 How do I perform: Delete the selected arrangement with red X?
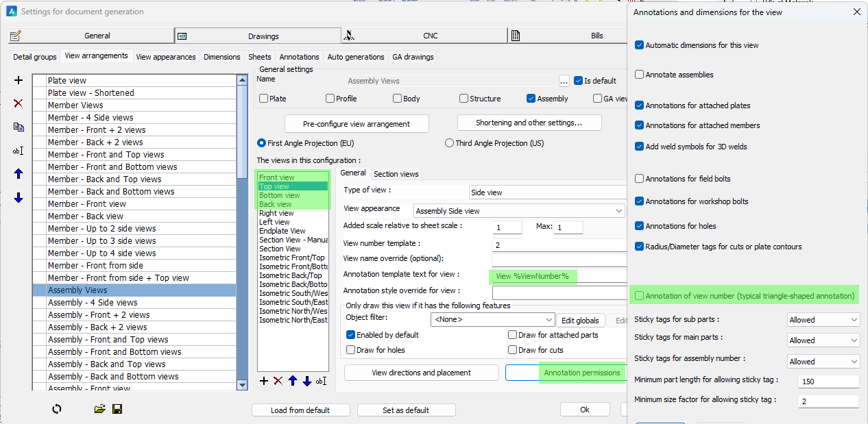click(x=19, y=103)
